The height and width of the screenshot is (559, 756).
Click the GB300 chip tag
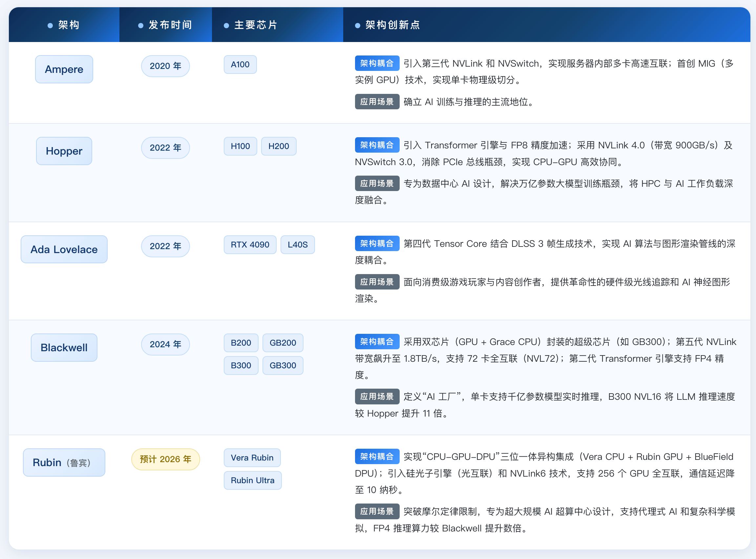(283, 365)
